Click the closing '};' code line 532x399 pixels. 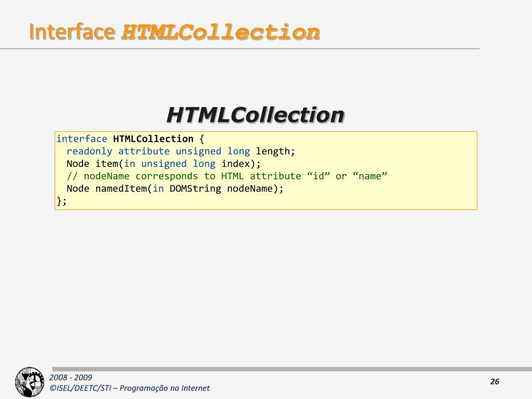coord(62,201)
